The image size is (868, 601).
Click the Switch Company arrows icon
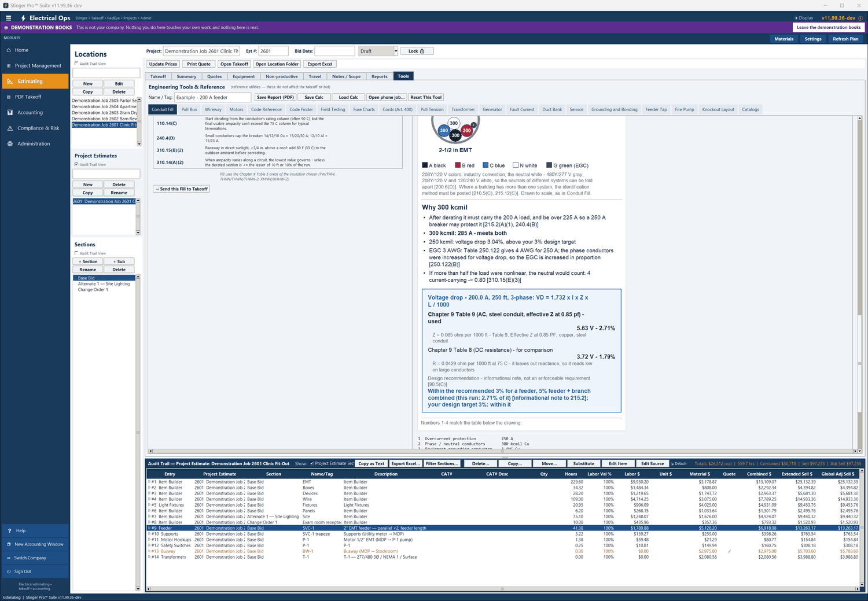pyautogui.click(x=9, y=558)
